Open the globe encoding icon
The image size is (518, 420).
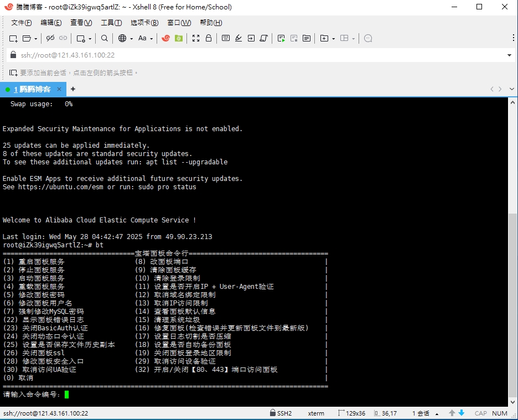(x=122, y=38)
